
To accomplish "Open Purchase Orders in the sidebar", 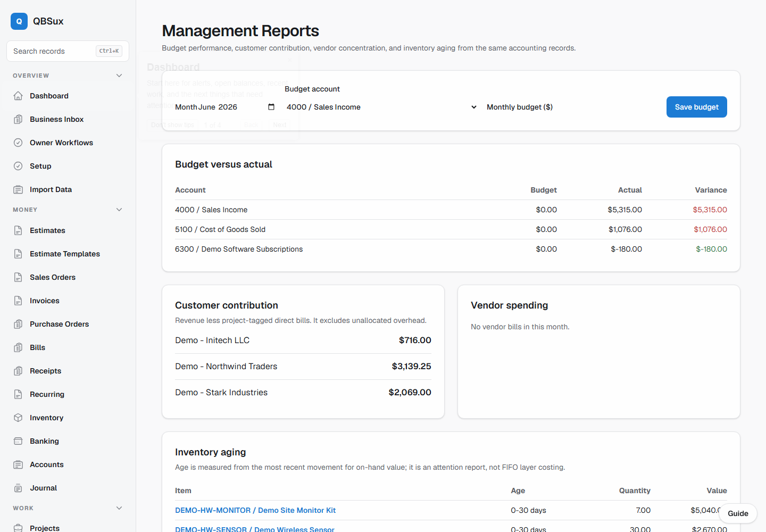I will click(x=68, y=324).
